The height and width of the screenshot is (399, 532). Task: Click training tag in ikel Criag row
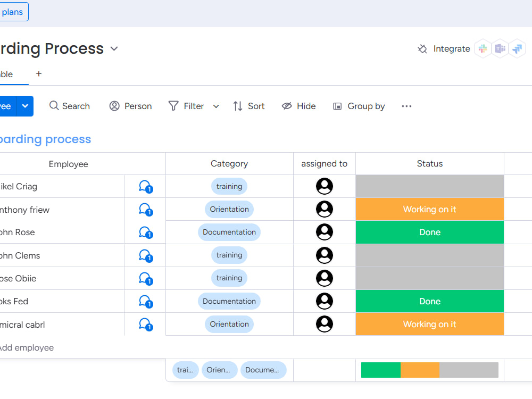pos(229,186)
